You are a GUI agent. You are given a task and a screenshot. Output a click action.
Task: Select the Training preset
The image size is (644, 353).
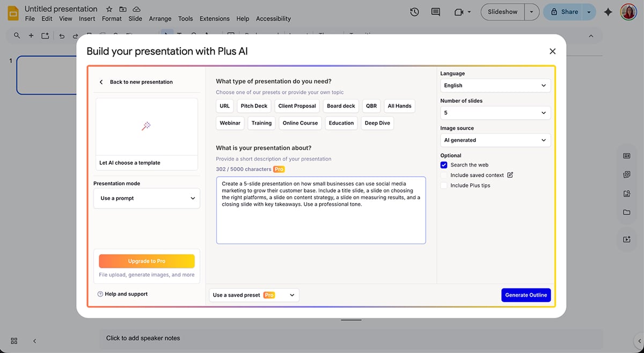click(261, 123)
